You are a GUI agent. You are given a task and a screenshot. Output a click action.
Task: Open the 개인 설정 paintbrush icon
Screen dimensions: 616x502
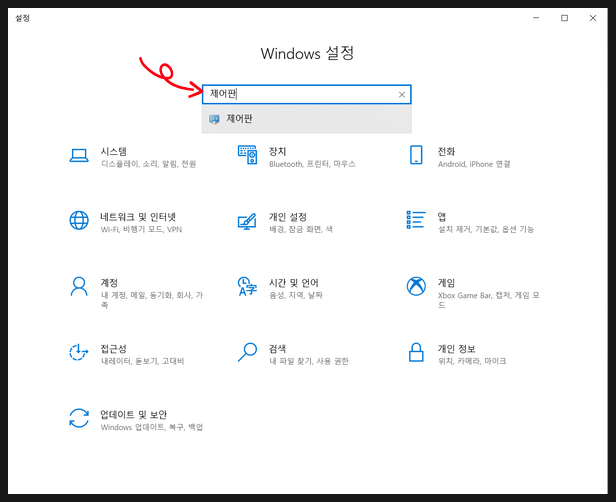click(x=248, y=221)
